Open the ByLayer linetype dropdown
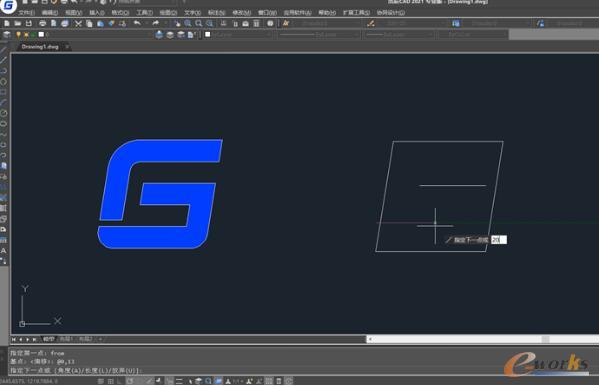599x387 pixels. pyautogui.click(x=319, y=35)
